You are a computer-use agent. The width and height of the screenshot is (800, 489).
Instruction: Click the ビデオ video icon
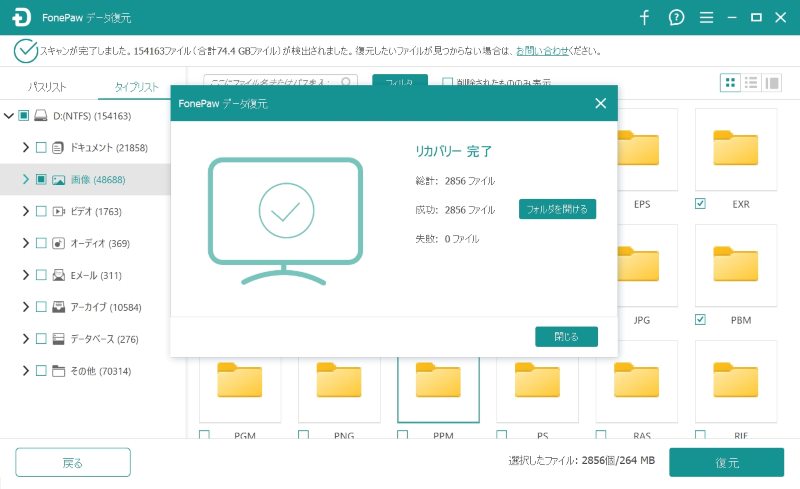click(59, 211)
